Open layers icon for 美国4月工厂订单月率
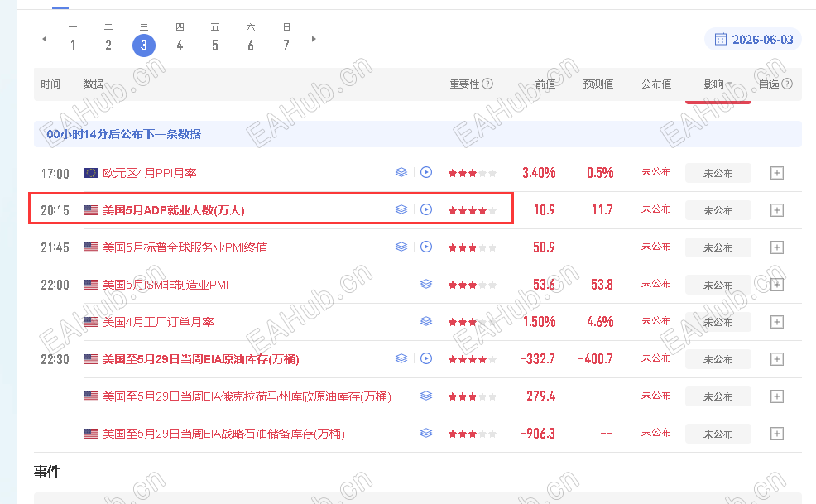This screenshot has width=816, height=504. coord(426,321)
